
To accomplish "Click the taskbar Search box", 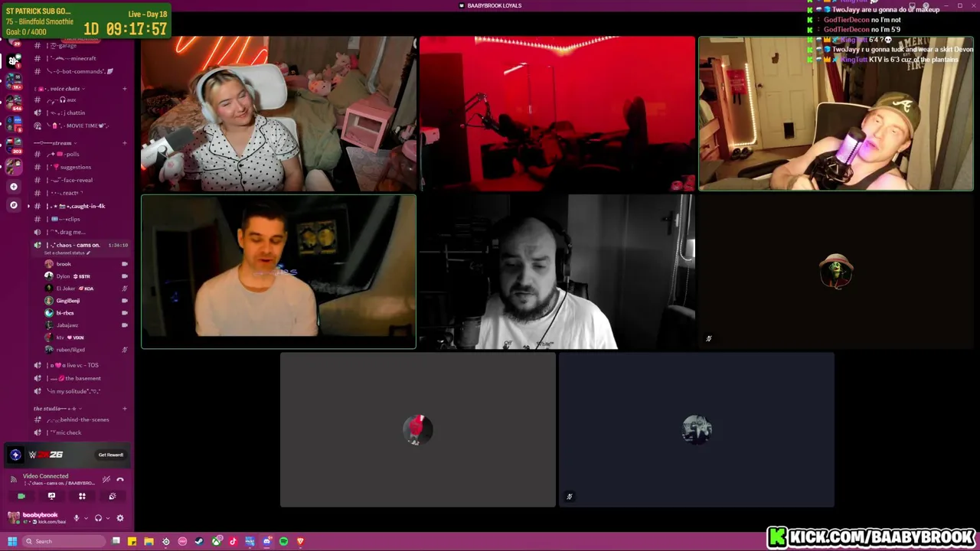I will (64, 541).
